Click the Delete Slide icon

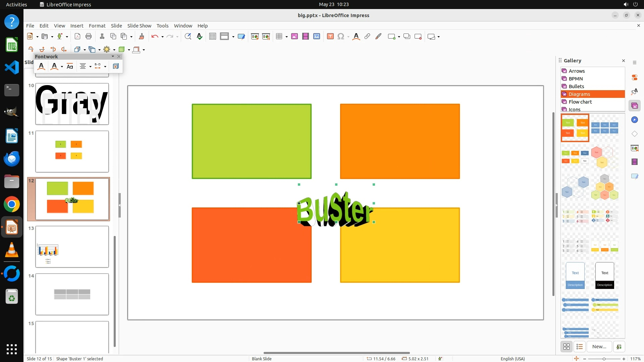click(x=418, y=37)
